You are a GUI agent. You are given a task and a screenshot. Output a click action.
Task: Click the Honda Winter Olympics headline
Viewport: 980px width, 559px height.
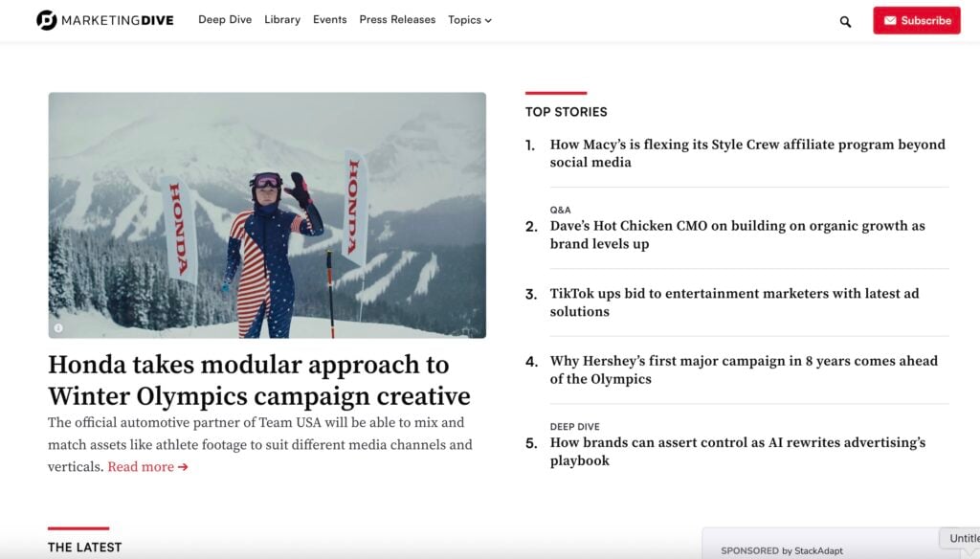pyautogui.click(x=258, y=380)
